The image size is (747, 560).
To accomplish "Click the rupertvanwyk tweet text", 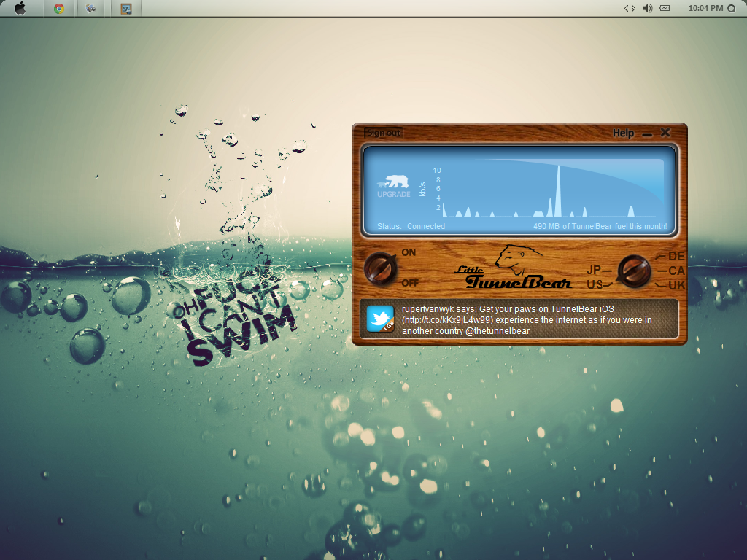I will (527, 320).
